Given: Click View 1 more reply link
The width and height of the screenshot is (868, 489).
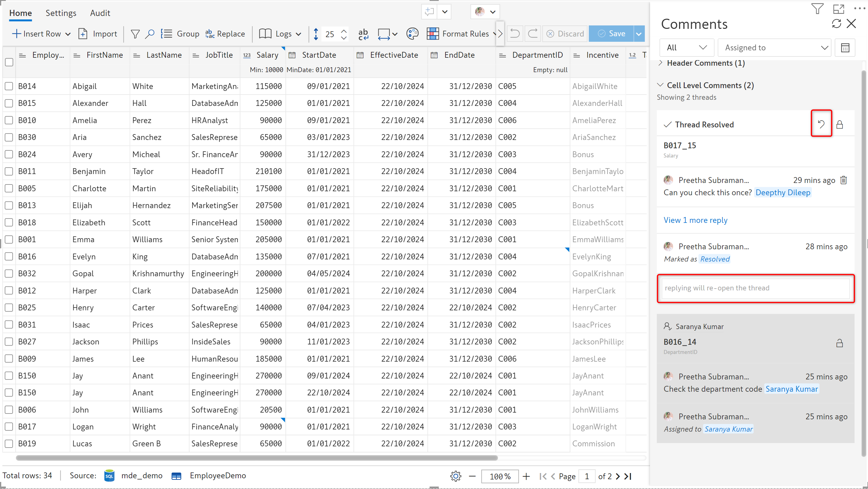Looking at the screenshot, I should [695, 220].
